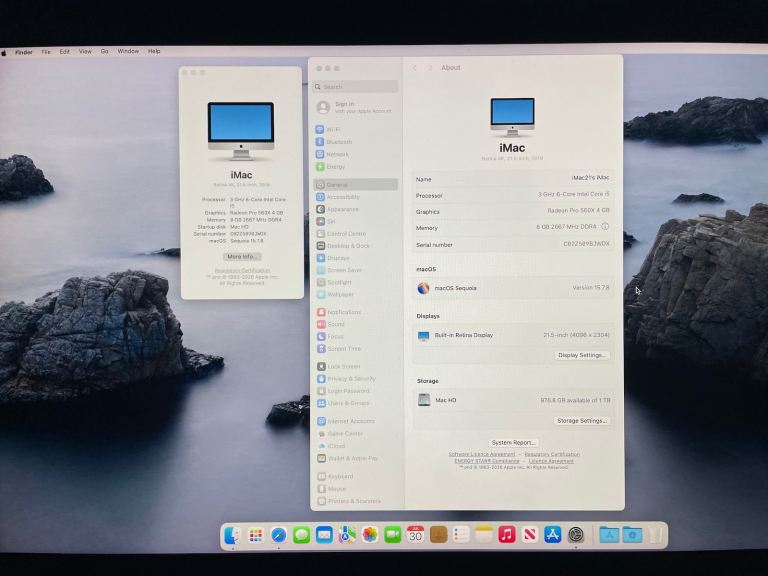Viewport: 768px width, 576px height.
Task: Focus the settings Search field
Action: coord(356,87)
